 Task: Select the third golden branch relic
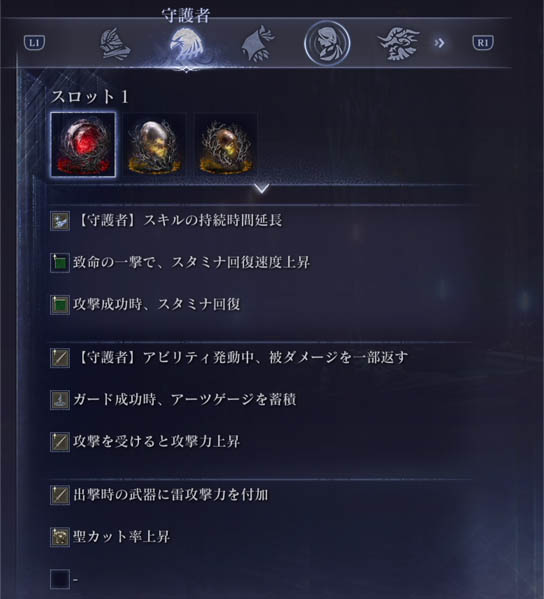click(x=226, y=146)
